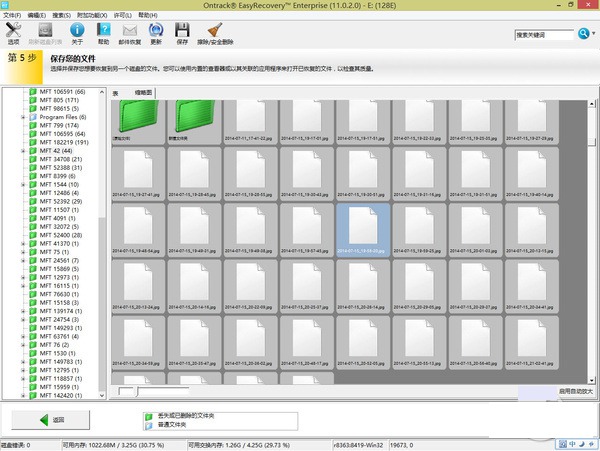Click the folder tree scroll-down arrow
This screenshot has height=451, width=600.
tap(102, 395)
